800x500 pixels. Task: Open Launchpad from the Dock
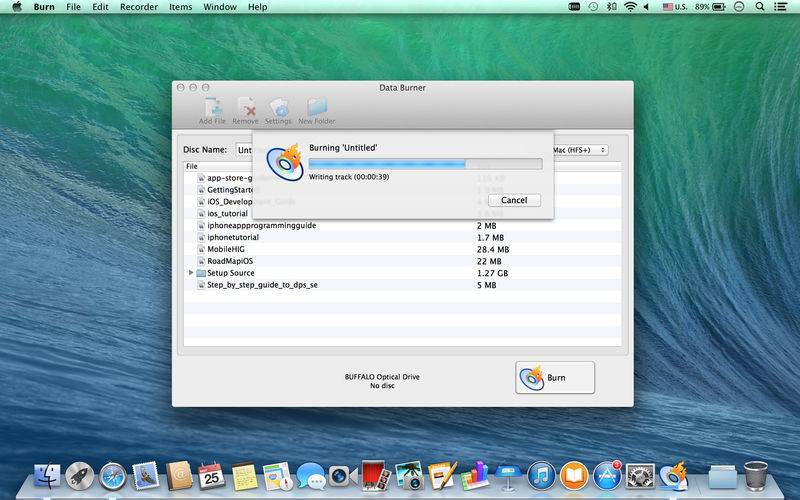(x=80, y=477)
